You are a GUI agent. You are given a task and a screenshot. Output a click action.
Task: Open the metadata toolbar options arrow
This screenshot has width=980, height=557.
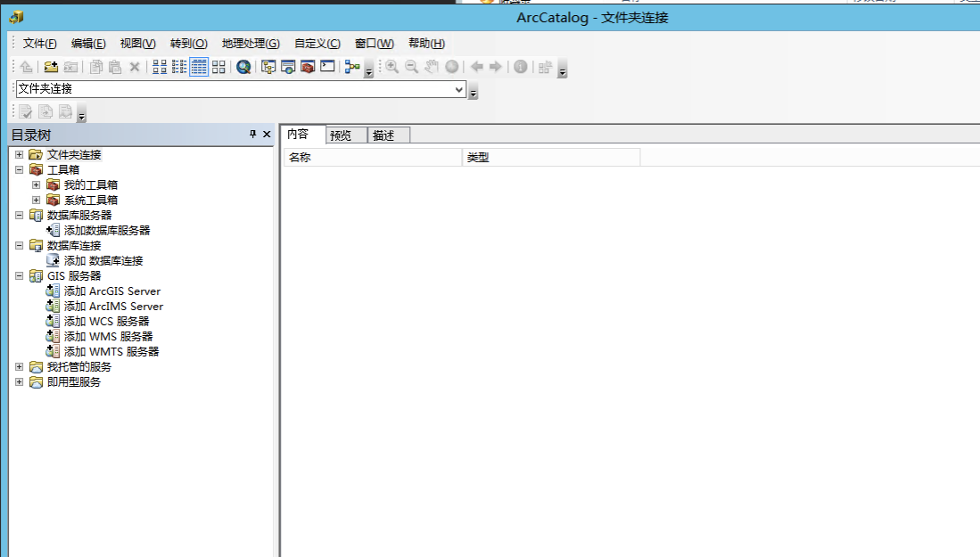pos(81,114)
